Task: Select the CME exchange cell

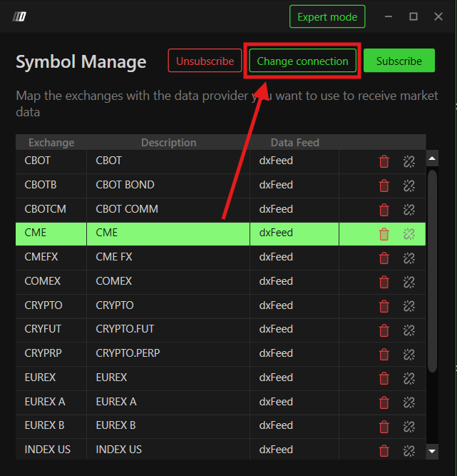Action: [51, 234]
